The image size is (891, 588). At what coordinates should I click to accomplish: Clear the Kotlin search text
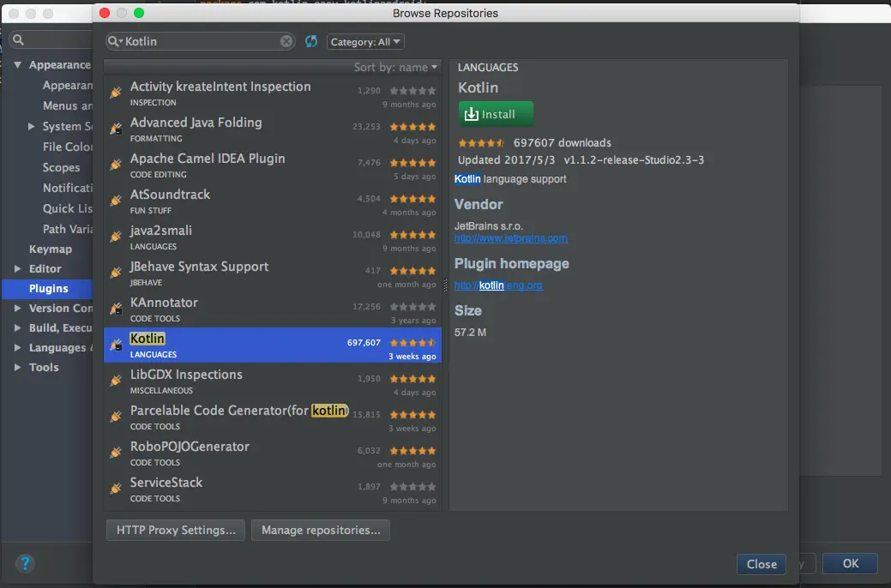point(286,41)
